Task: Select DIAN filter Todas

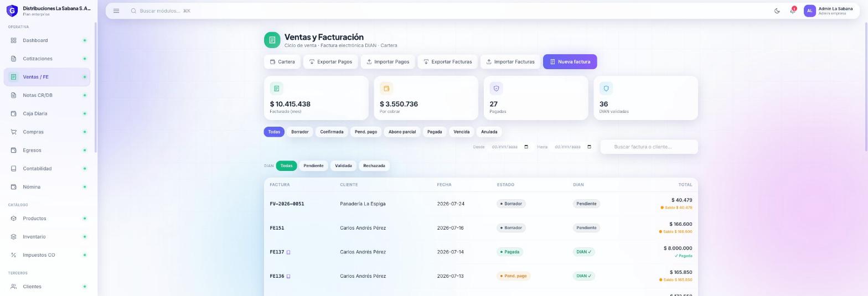Action: pos(286,165)
